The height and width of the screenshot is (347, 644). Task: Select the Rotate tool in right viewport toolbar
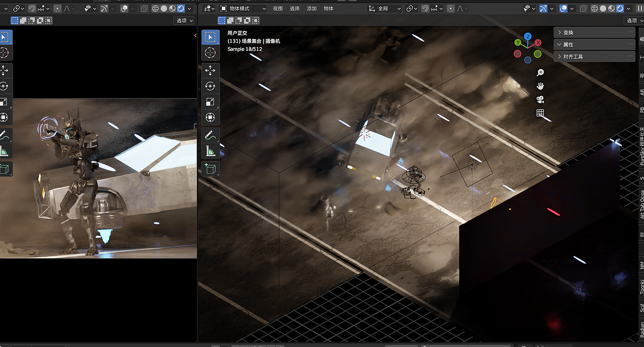[x=210, y=86]
